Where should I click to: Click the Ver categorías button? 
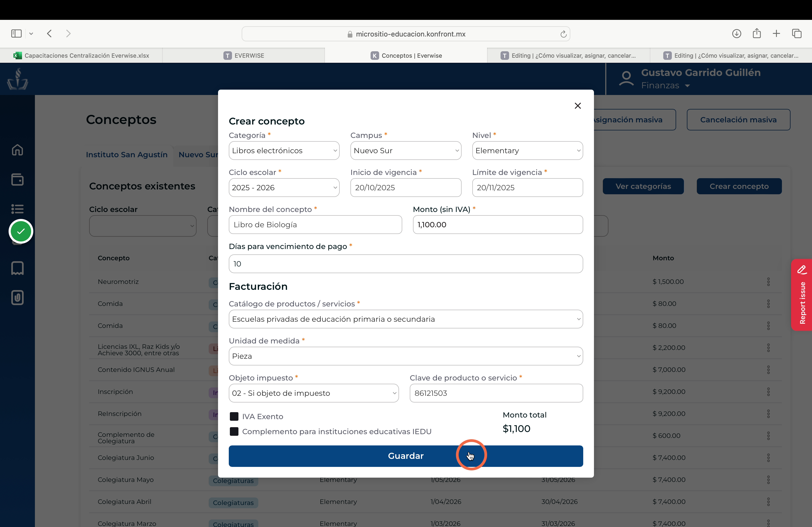pos(643,186)
